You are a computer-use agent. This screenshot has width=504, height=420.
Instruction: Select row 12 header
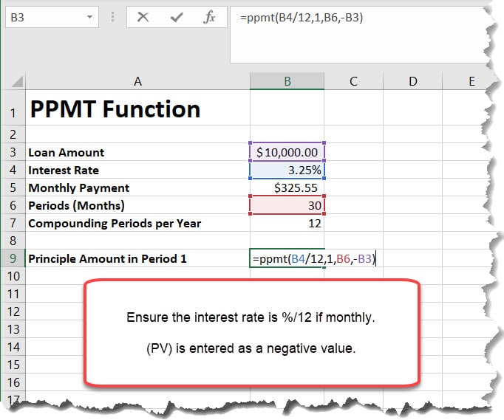pos(13,311)
